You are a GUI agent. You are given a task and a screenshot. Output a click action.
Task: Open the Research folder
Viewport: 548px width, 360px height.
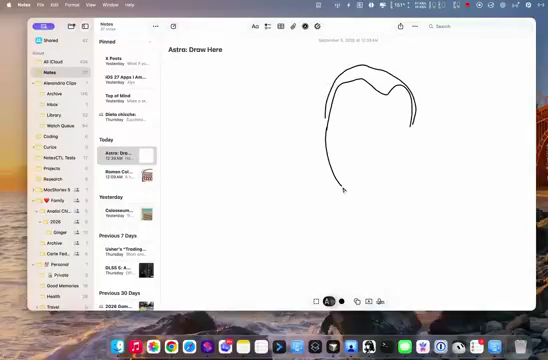tap(62, 179)
